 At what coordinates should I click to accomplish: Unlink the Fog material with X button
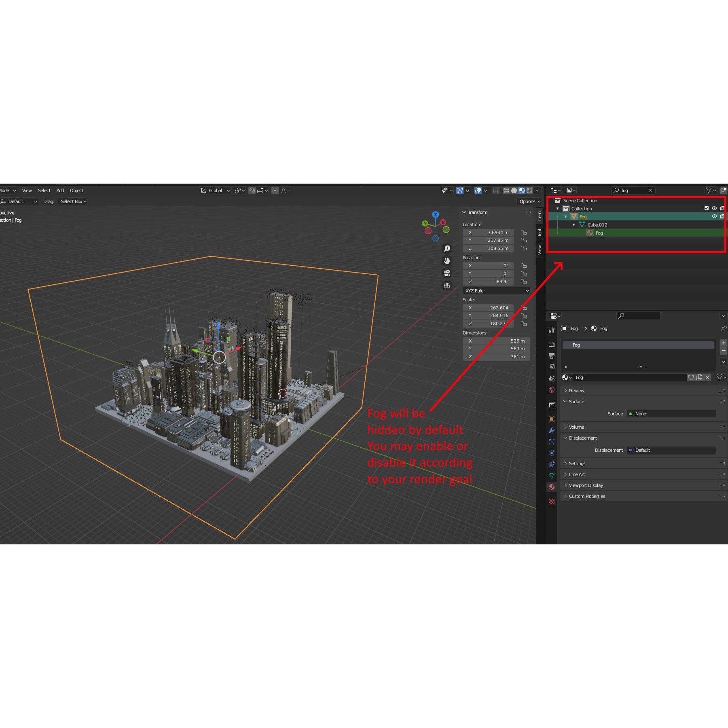(x=707, y=377)
